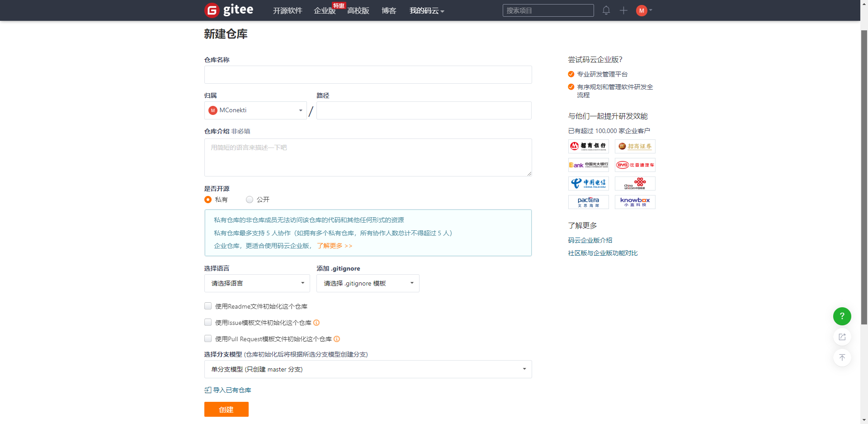Screen dimensions: 868x424
Task: Open the Gitee logo homepage
Action: click(229, 10)
